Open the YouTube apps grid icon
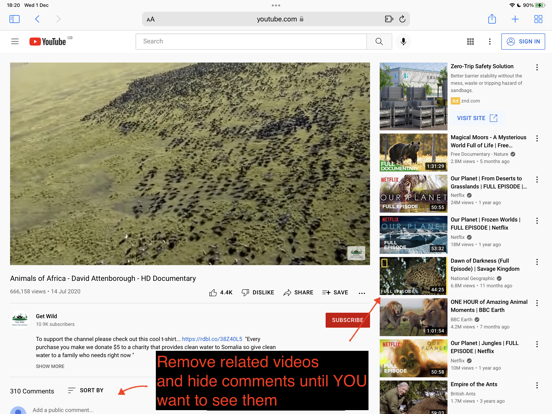This screenshot has width=552, height=414. pos(470,42)
